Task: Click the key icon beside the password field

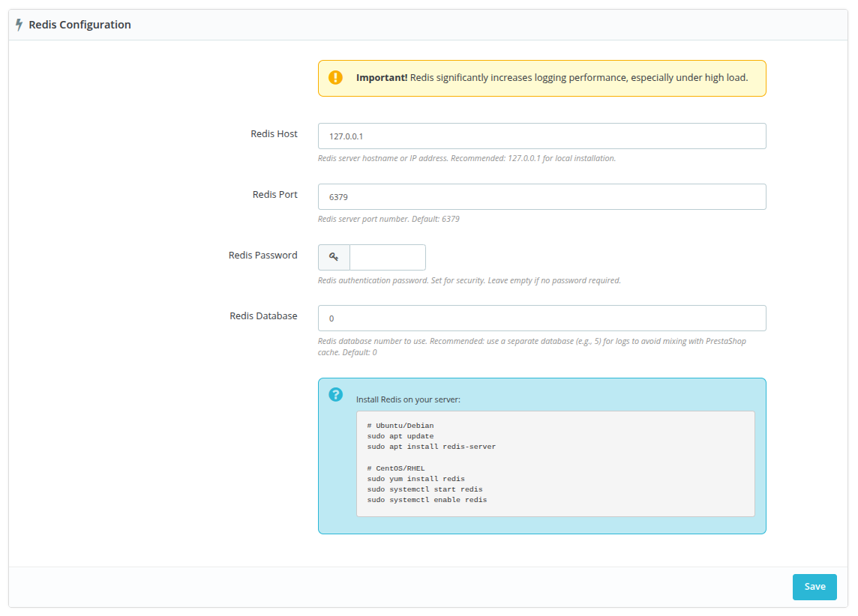Action: pyautogui.click(x=334, y=257)
